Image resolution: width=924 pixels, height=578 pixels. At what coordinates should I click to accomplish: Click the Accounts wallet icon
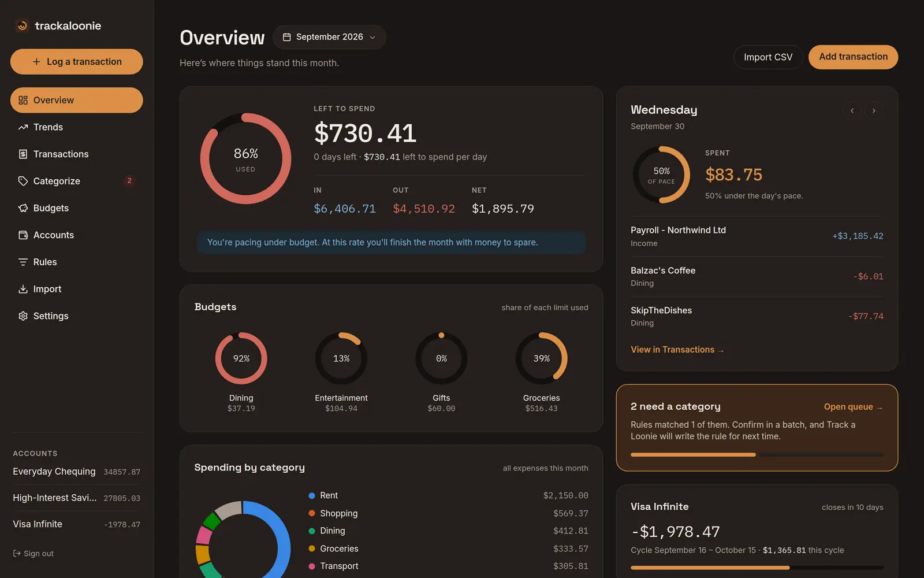point(23,235)
